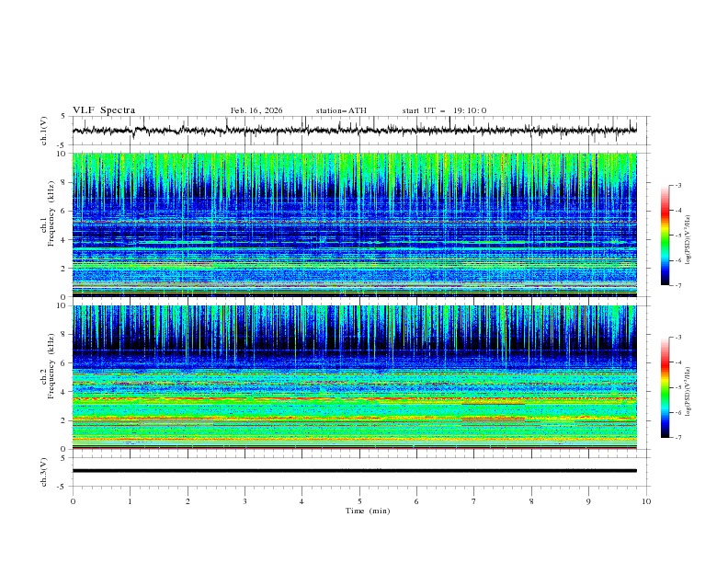Click the ch.1 spectrogram color bar
The width and height of the screenshot is (728, 563).
pos(665,236)
